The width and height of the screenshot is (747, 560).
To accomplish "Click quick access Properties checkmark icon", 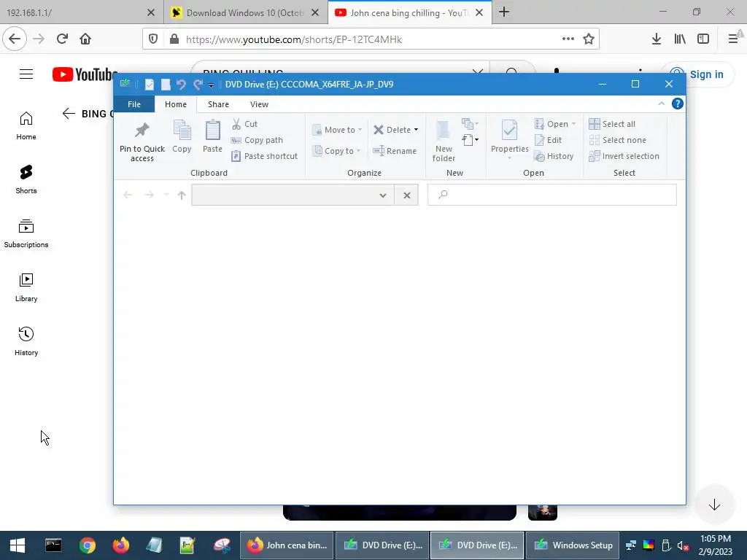I will [150, 85].
